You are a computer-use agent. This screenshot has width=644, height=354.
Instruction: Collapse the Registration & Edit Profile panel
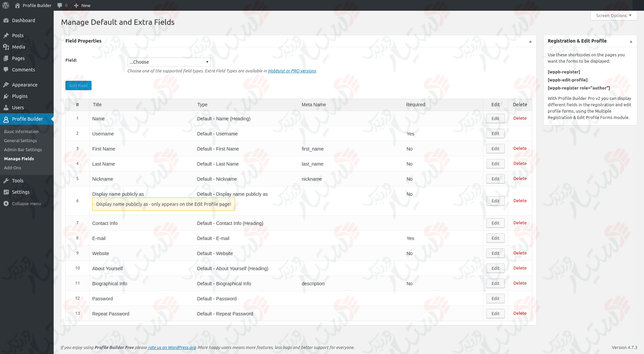[x=631, y=41]
